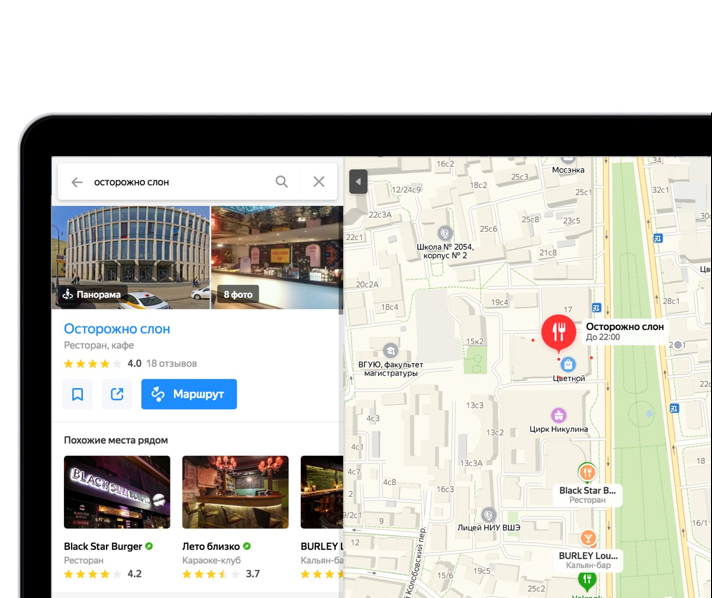Open the BURLEY place photo card

coord(321,492)
